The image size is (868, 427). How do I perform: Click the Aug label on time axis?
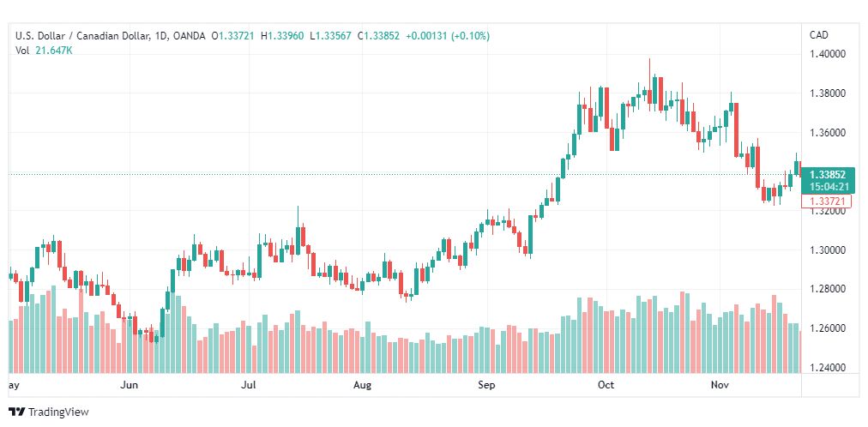[363, 386]
